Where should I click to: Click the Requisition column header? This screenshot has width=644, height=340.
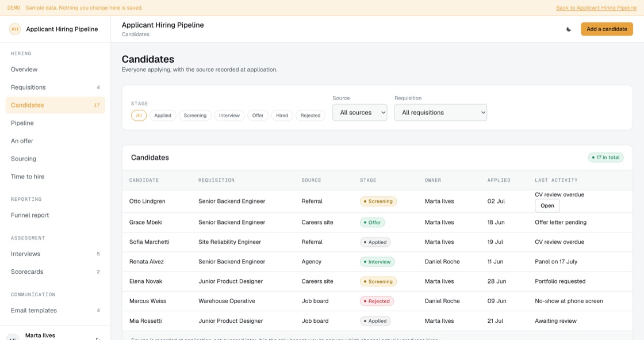pos(216,181)
